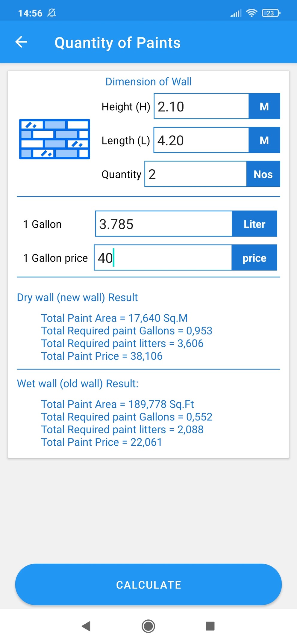Image resolution: width=297 pixels, height=644 pixels.
Task: Tap the brick wall illustration icon
Action: pyautogui.click(x=54, y=139)
